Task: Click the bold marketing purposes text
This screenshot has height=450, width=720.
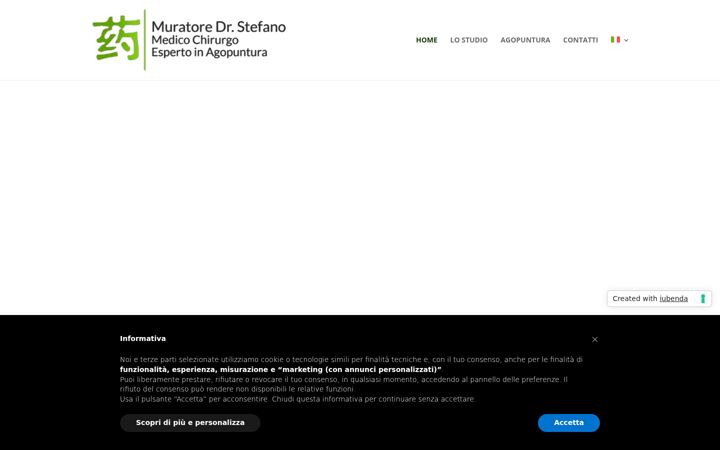Action: click(x=281, y=370)
